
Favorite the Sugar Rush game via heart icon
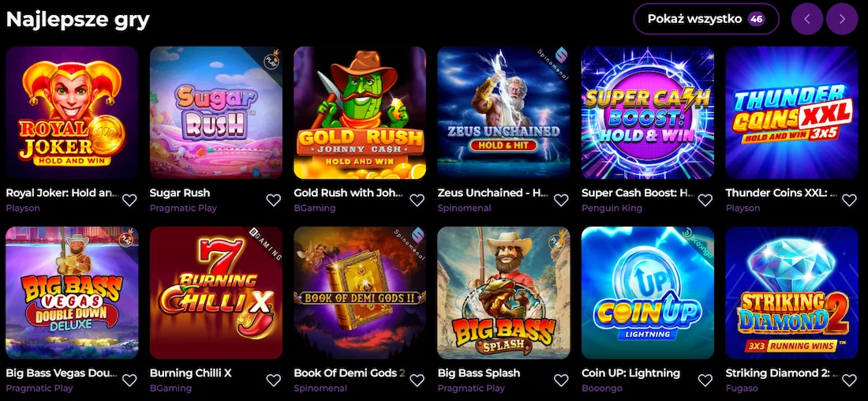274,200
